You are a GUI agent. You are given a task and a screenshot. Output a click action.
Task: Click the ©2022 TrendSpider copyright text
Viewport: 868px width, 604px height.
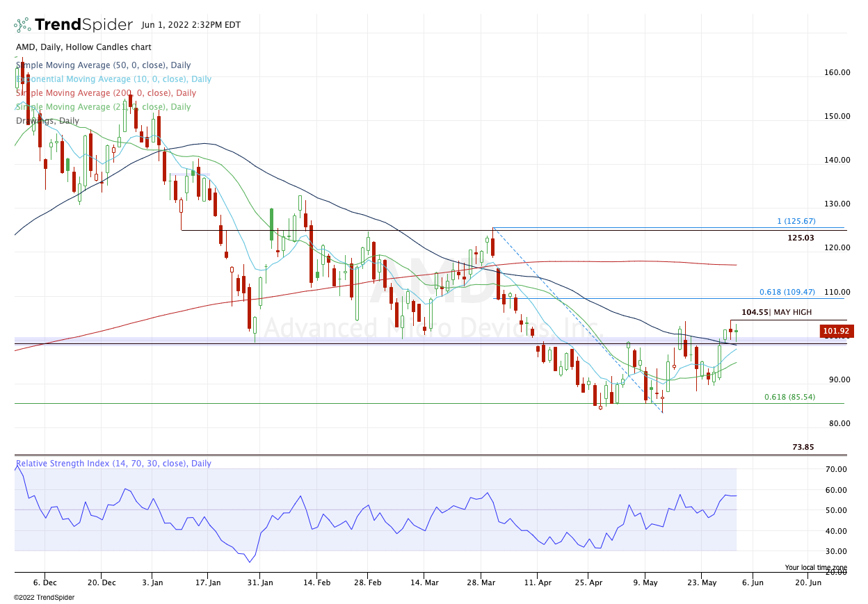click(44, 597)
